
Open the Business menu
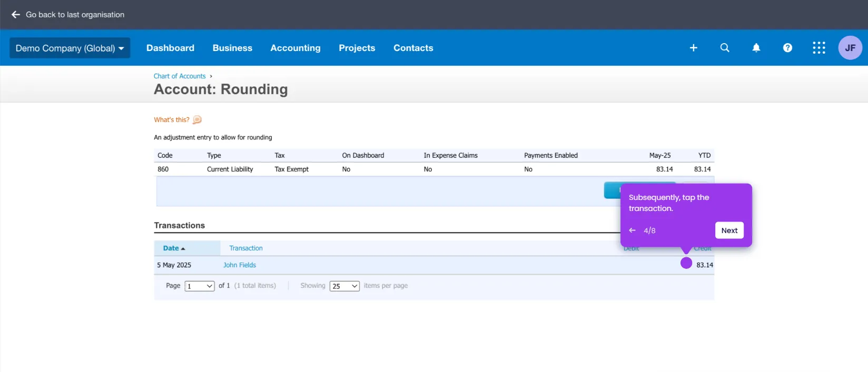tap(232, 48)
